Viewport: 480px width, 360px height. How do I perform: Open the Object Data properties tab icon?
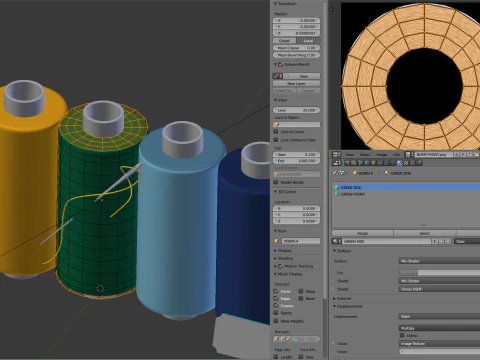pos(393,163)
